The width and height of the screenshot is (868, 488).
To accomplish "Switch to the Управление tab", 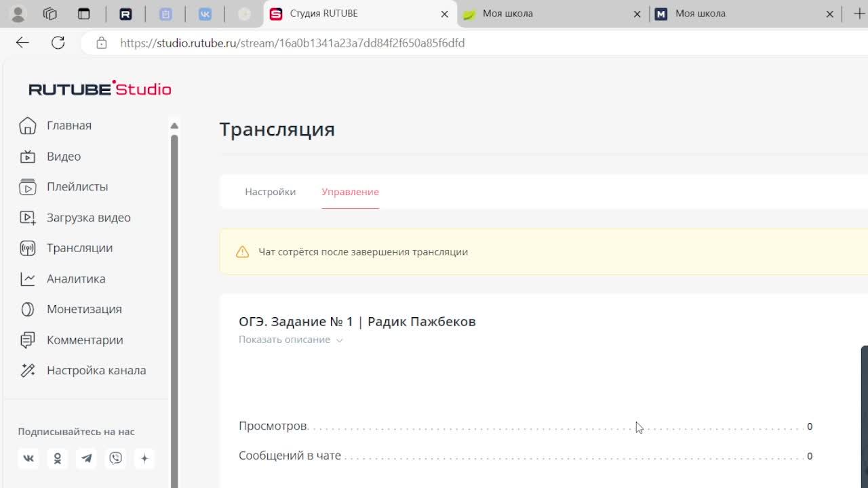I will [350, 192].
